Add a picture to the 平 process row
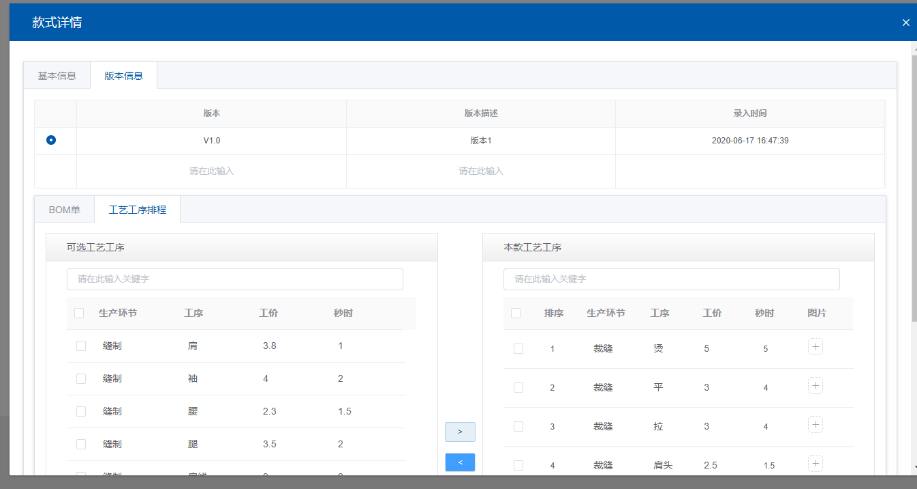Image resolution: width=917 pixels, height=489 pixels. pyautogui.click(x=815, y=386)
